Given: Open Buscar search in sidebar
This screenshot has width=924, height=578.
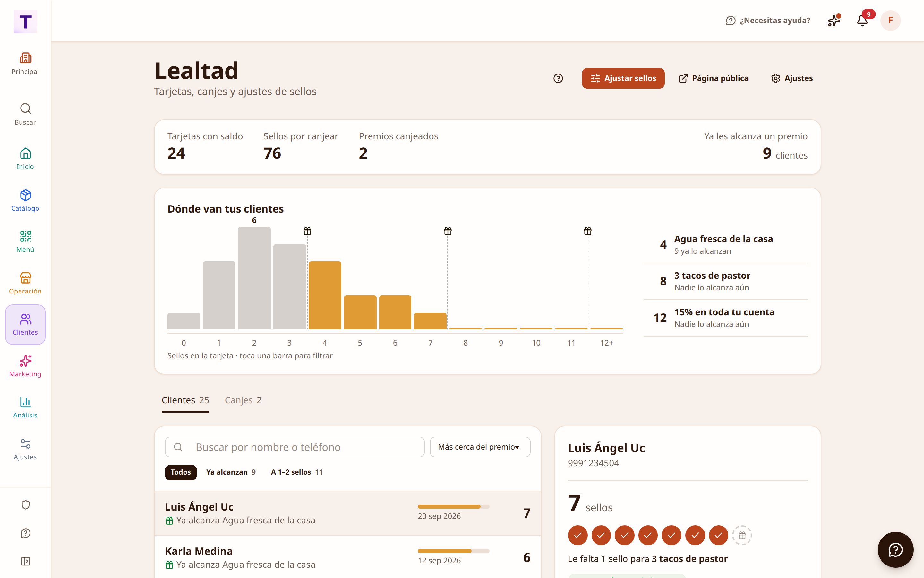Looking at the screenshot, I should click(25, 114).
